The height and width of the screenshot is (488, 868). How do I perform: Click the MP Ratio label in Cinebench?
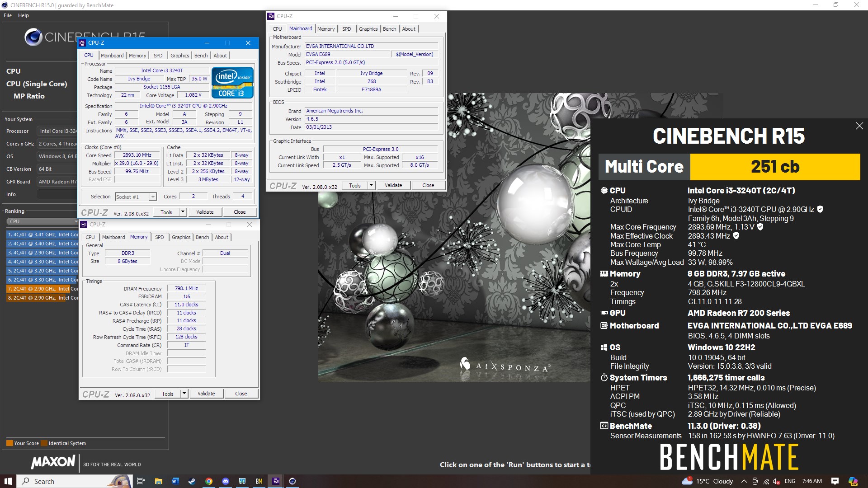[x=29, y=96]
